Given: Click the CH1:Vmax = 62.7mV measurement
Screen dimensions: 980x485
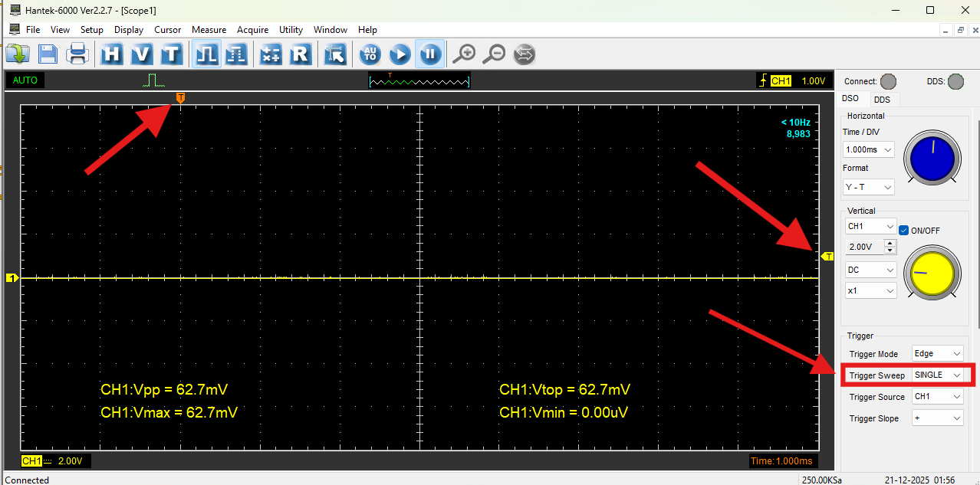Looking at the screenshot, I should (169, 412).
